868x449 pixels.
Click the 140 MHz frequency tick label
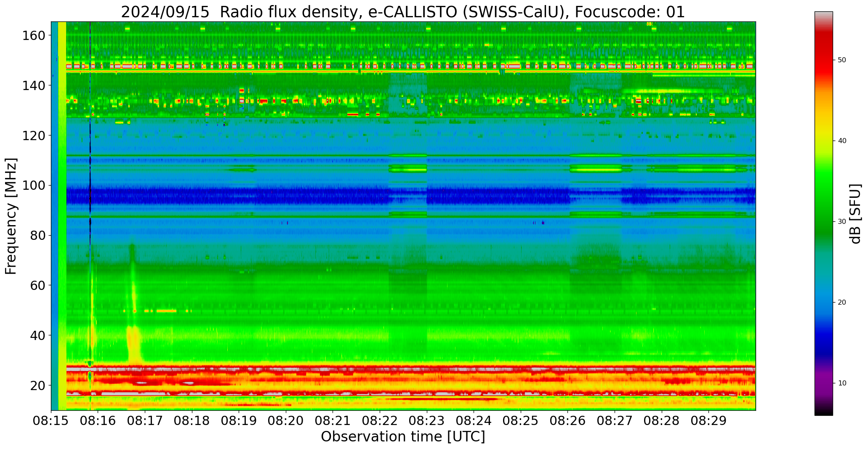34,85
